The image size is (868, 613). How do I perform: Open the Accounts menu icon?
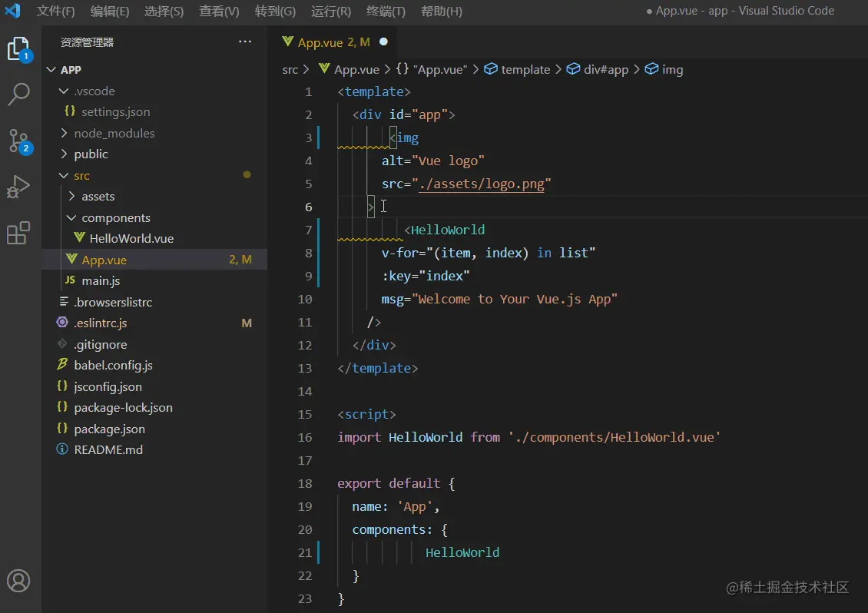coord(18,581)
